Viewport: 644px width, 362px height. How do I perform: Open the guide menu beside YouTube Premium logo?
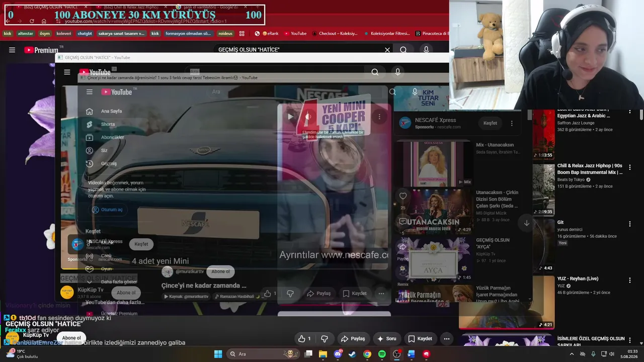point(12,50)
